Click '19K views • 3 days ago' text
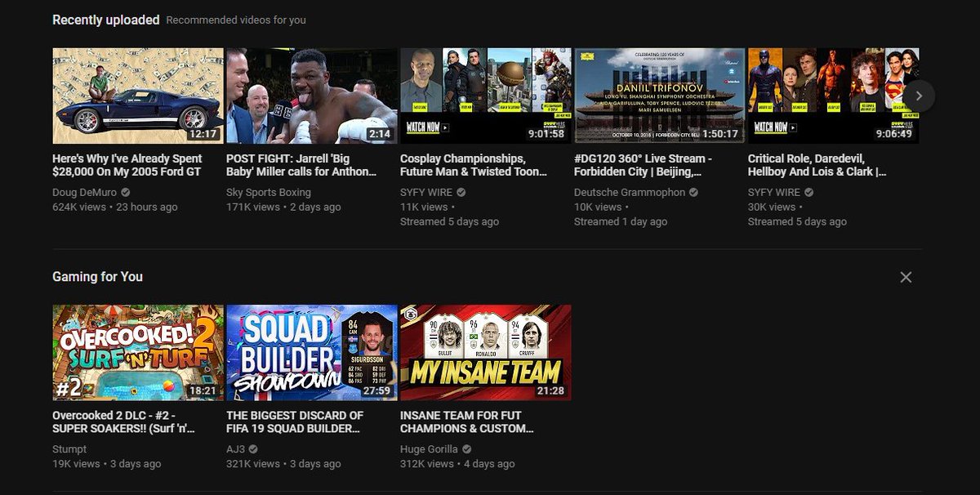This screenshot has height=495, width=980. [107, 464]
